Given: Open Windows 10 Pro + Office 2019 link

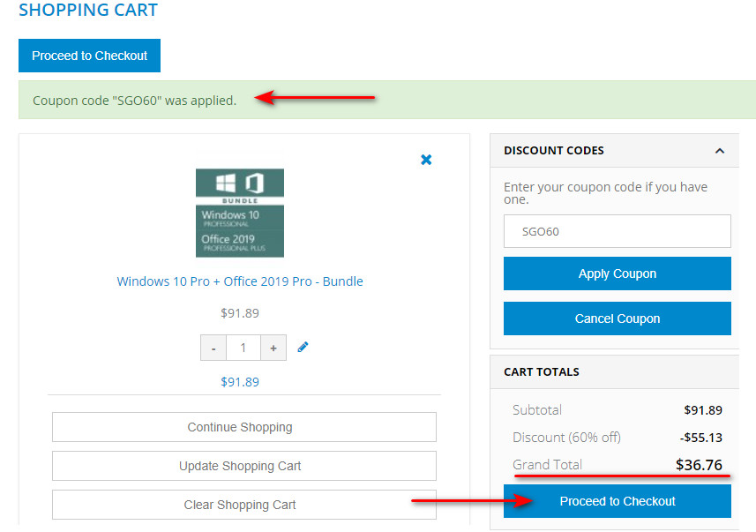Looking at the screenshot, I should click(240, 281).
